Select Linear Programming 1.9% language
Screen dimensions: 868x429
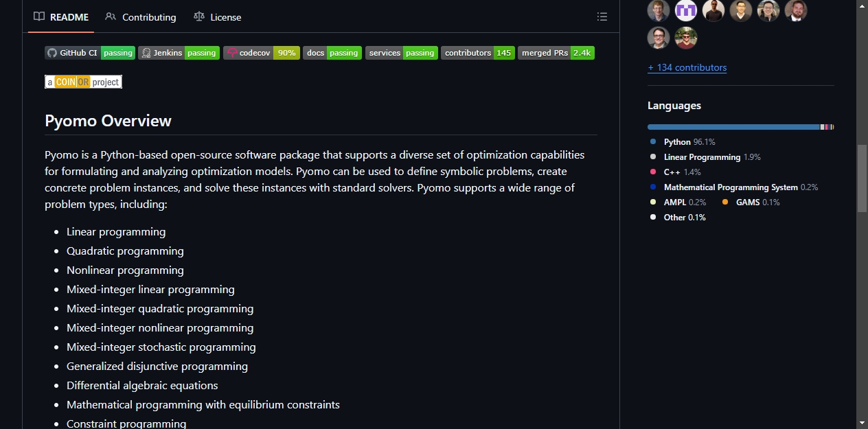click(705, 157)
